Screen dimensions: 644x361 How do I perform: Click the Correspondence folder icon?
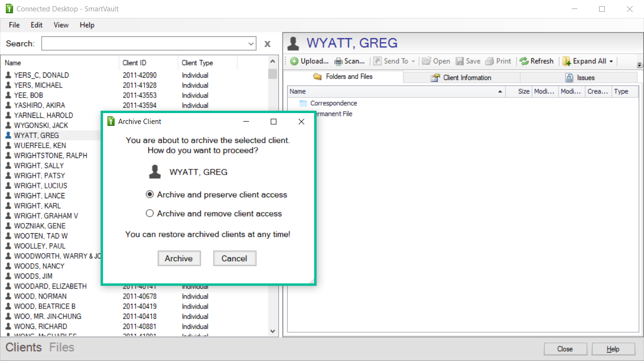click(303, 103)
